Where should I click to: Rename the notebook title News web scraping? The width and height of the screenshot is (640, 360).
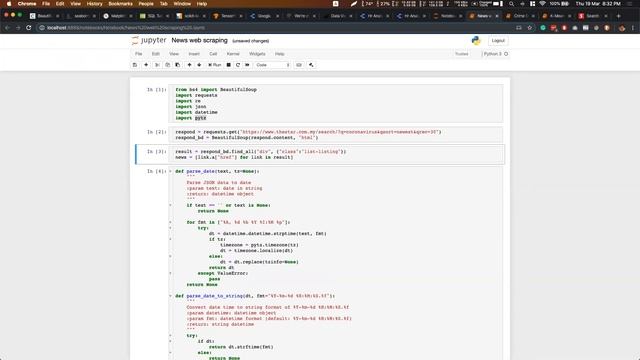point(199,40)
